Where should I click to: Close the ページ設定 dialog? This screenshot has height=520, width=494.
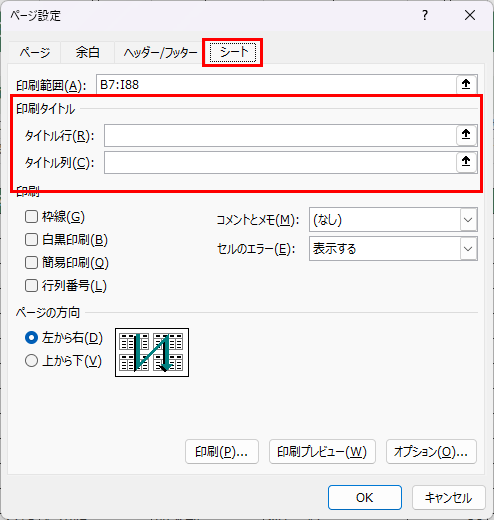470,15
